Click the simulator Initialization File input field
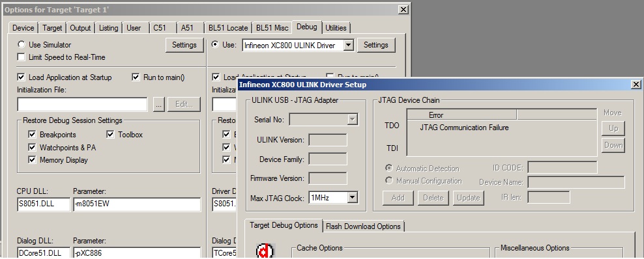The height and width of the screenshot is (259, 644). point(82,104)
